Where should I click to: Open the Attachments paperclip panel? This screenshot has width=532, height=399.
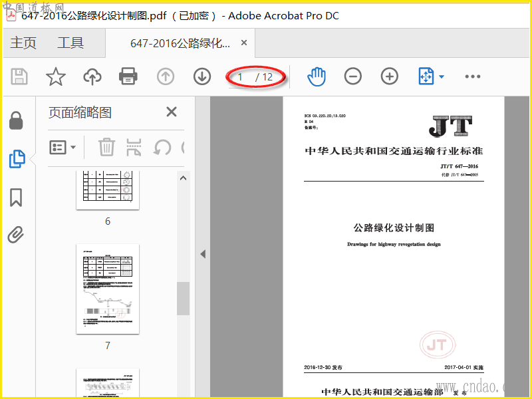point(16,235)
